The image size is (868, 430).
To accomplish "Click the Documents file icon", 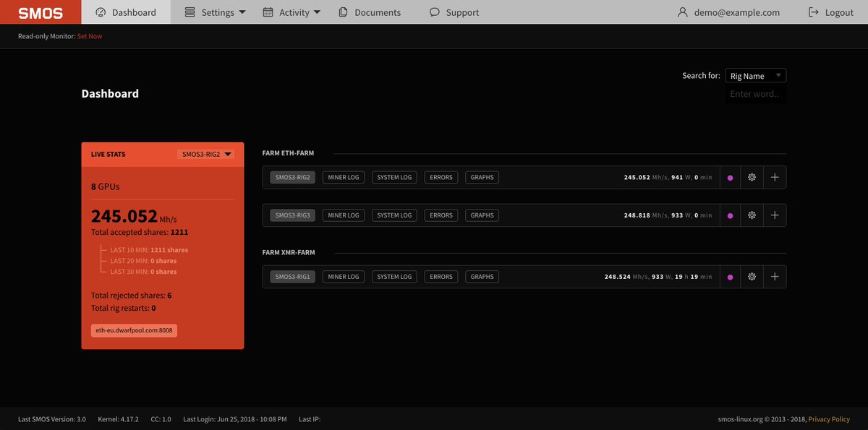I will (x=342, y=12).
